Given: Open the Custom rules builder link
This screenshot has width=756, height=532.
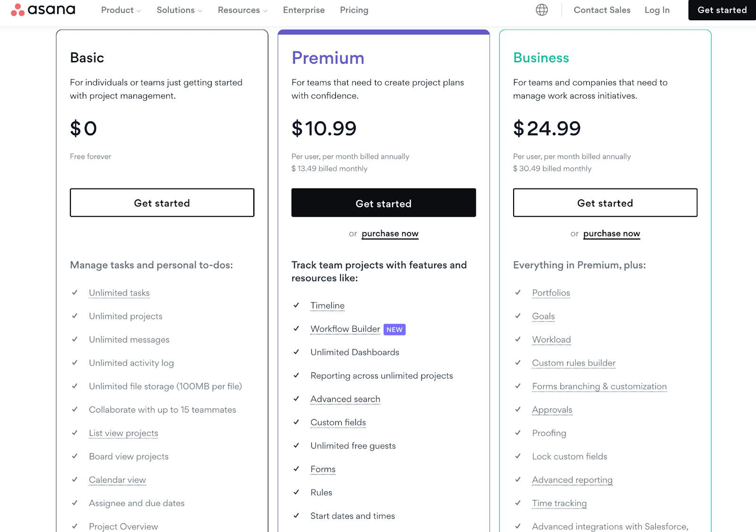Looking at the screenshot, I should (x=574, y=363).
